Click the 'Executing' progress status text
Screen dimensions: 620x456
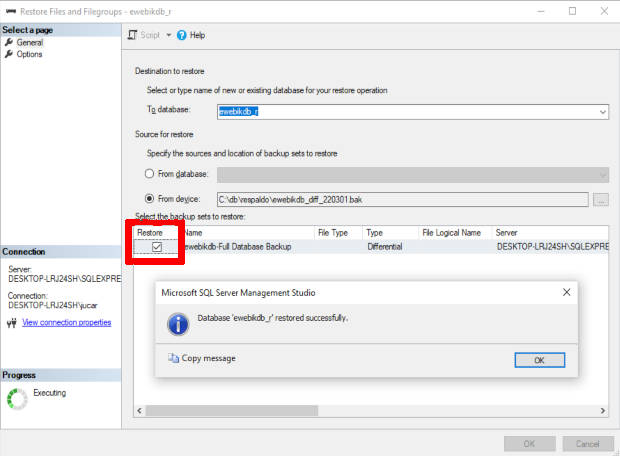(x=49, y=393)
